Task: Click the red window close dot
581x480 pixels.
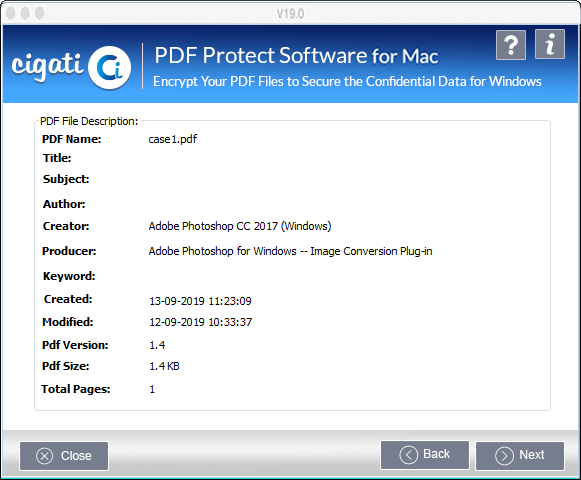Action: (11, 13)
